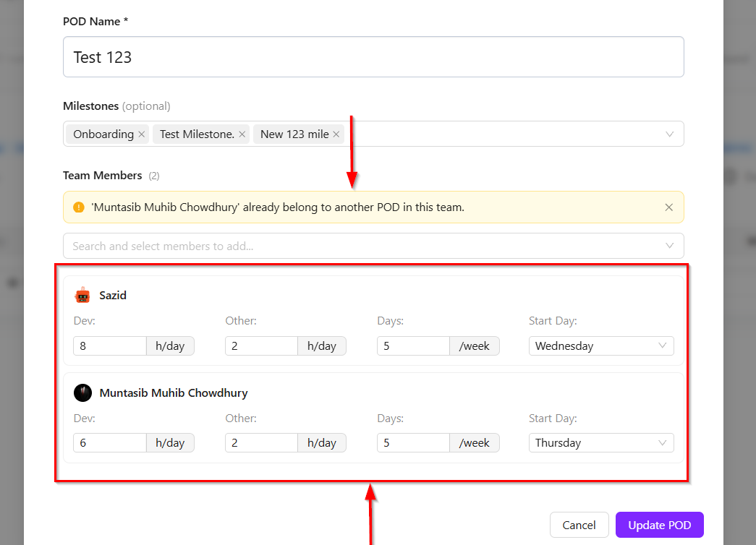Click the POD Name text field
The height and width of the screenshot is (545, 756).
point(373,57)
